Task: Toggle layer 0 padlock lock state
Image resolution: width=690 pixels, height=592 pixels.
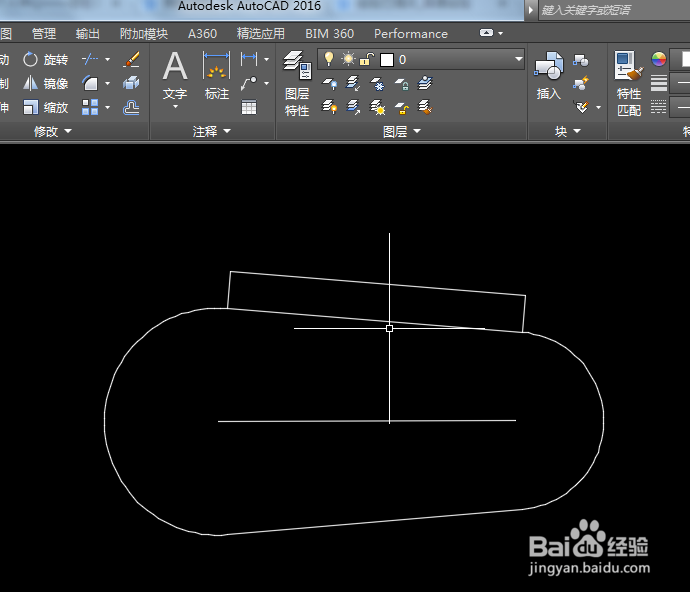Action: pyautogui.click(x=367, y=59)
